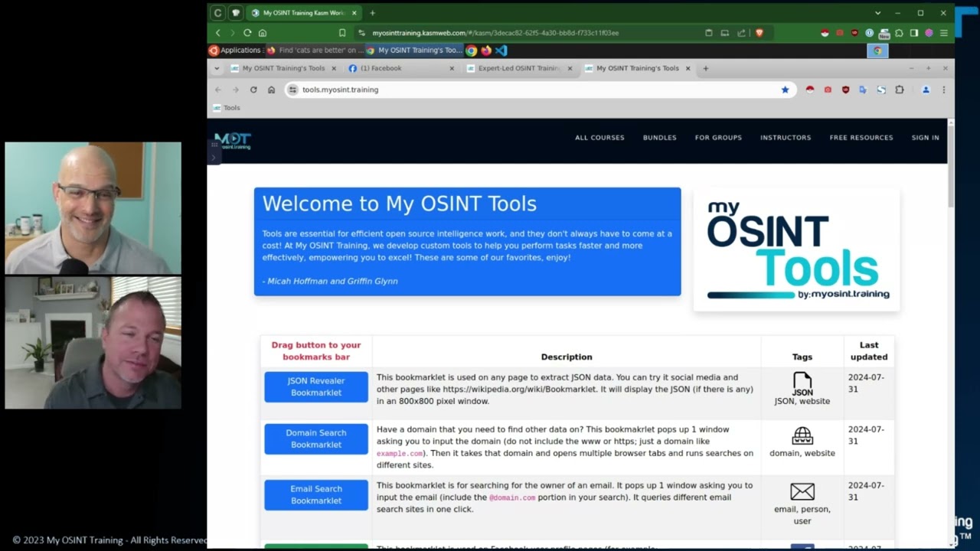Screen dimensions: 980x551
Task: Click the 'Welcome to My OSINT Tools' heading
Action: pyautogui.click(x=399, y=204)
